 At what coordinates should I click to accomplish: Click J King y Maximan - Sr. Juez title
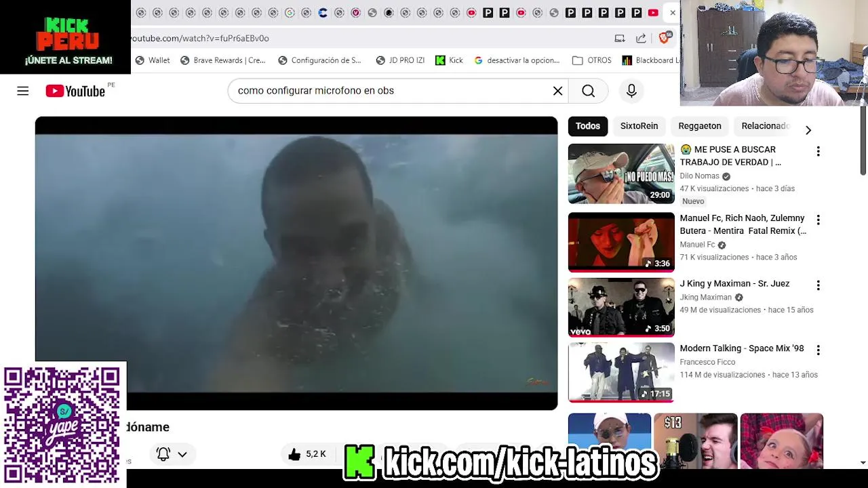click(x=734, y=284)
